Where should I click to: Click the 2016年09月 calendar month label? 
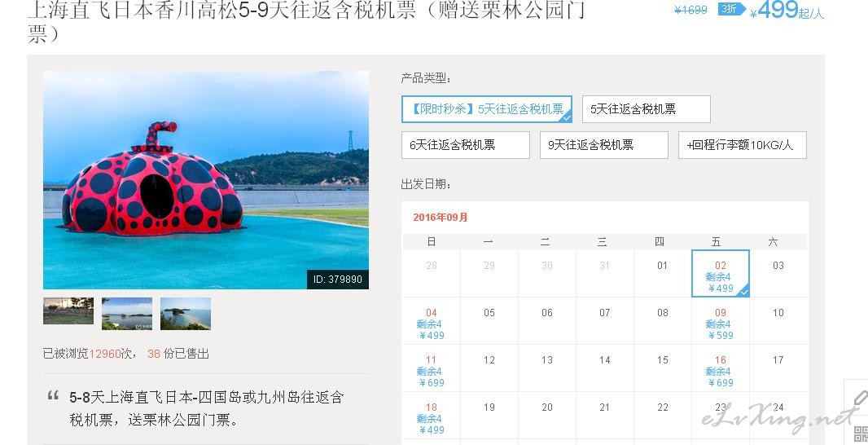pos(440,218)
